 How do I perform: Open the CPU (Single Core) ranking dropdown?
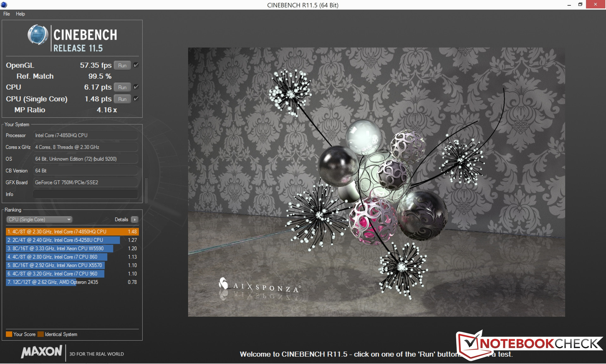click(39, 220)
